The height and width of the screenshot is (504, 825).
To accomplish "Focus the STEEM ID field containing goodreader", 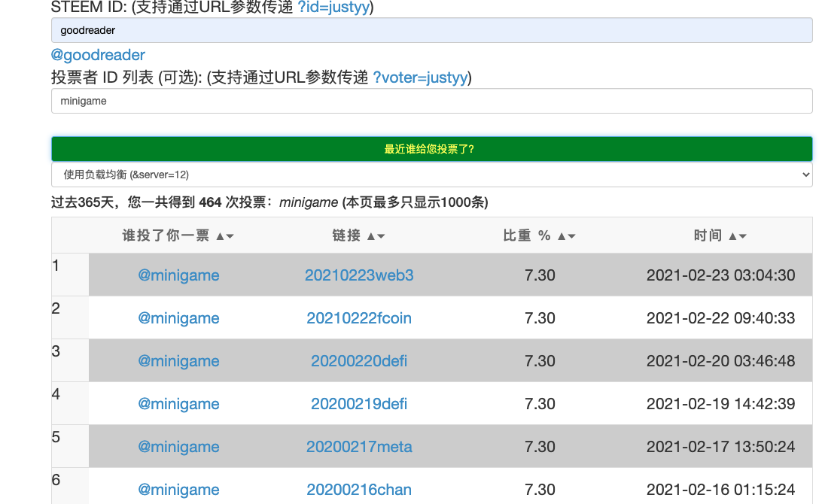I will [x=431, y=31].
